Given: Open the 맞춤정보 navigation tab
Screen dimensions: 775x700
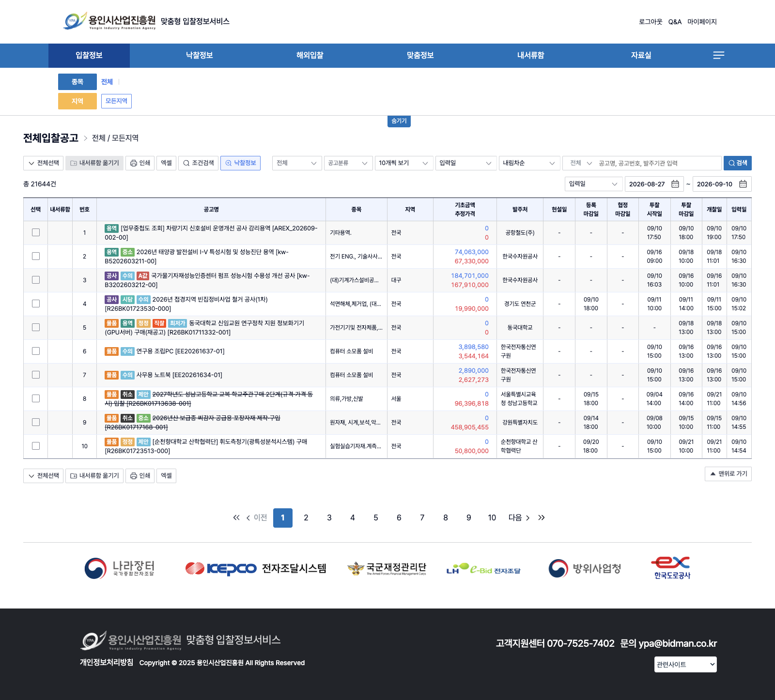Looking at the screenshot, I should [420, 55].
